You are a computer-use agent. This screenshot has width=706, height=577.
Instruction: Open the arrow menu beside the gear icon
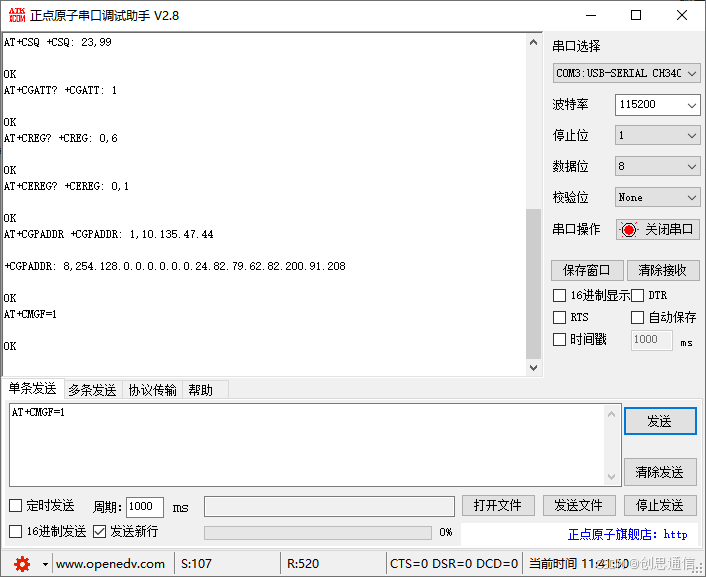click(x=45, y=564)
